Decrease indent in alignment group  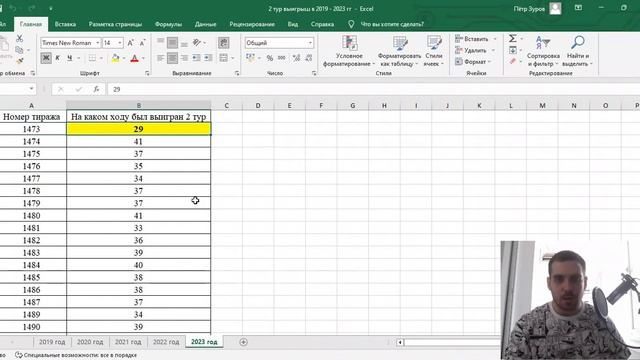coord(196,58)
